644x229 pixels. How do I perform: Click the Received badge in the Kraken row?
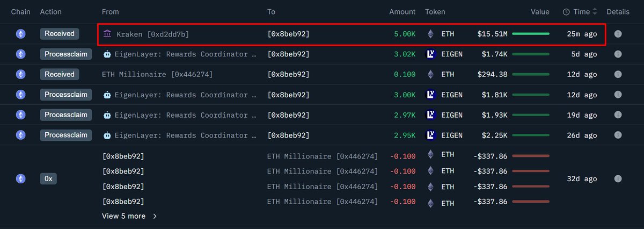(x=60, y=34)
